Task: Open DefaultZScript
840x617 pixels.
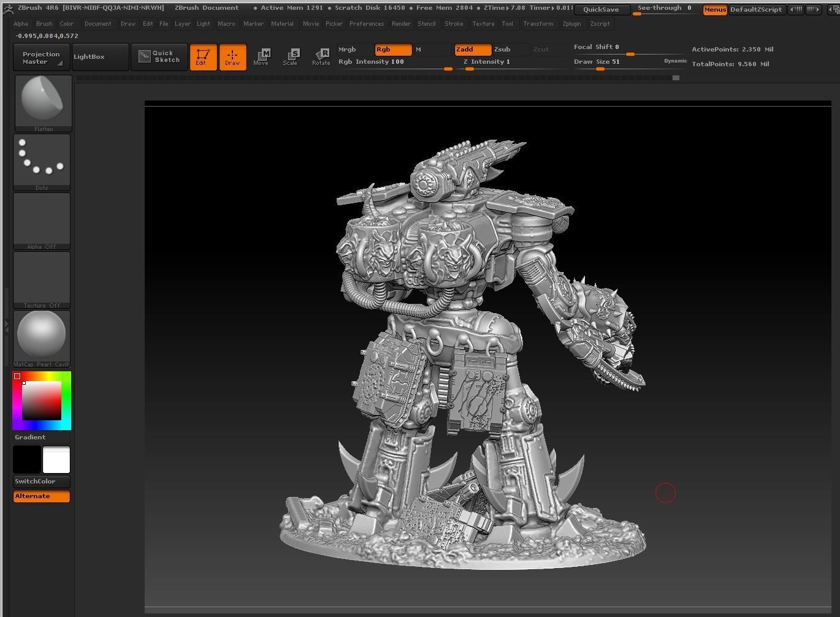Action: click(x=757, y=10)
